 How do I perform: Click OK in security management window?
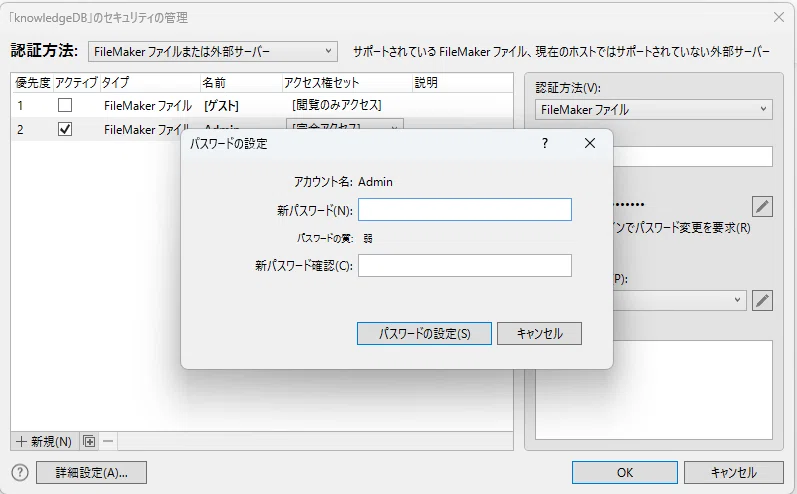(x=625, y=473)
